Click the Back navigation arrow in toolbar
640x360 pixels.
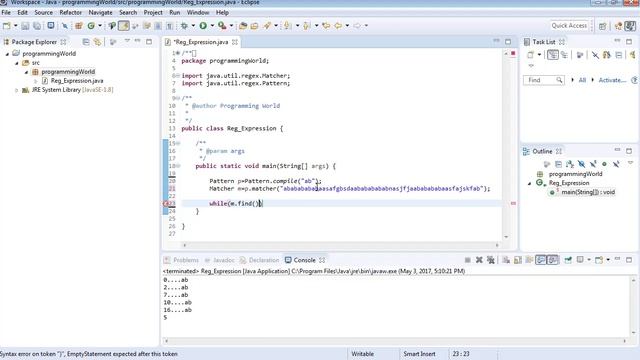(338, 26)
